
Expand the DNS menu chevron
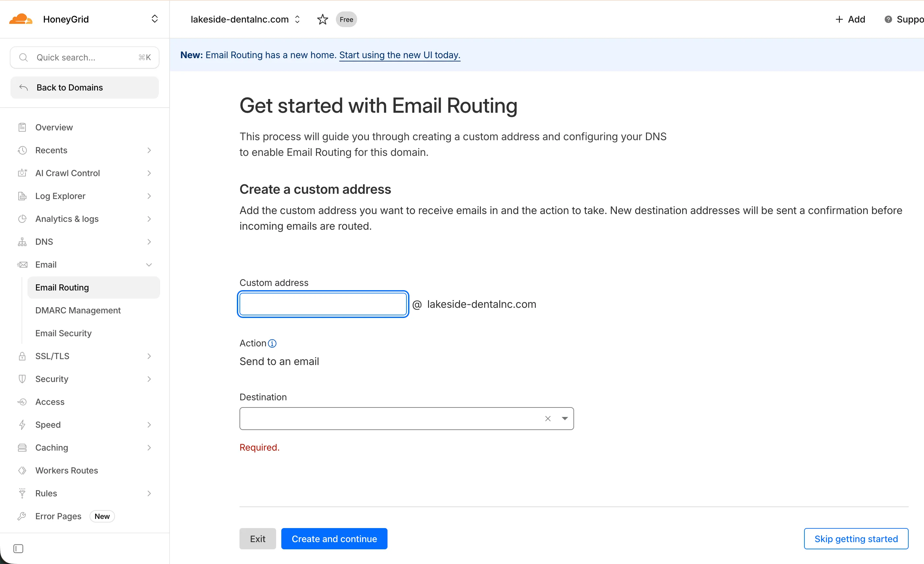point(149,242)
